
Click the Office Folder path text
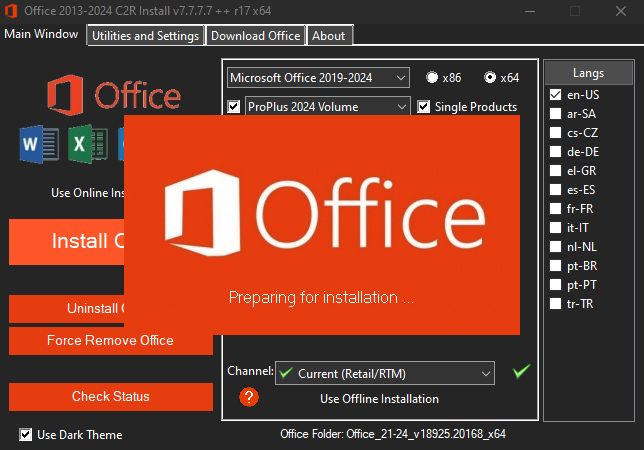point(393,434)
